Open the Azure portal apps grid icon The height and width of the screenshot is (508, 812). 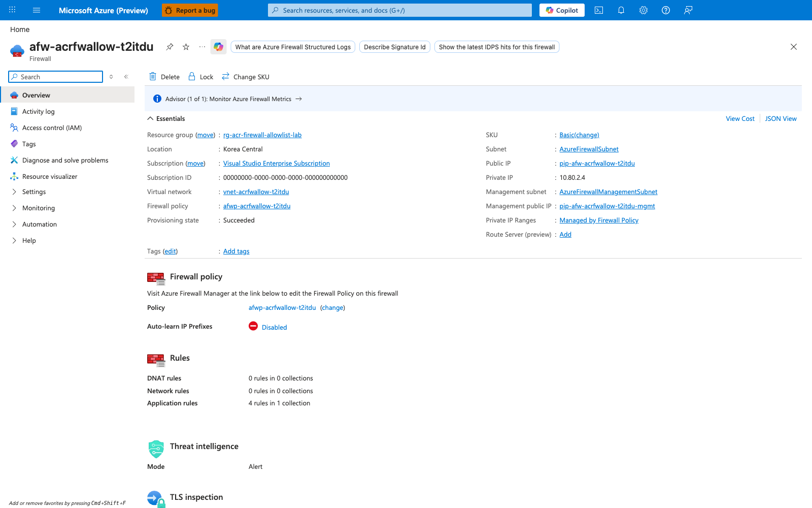(x=12, y=10)
